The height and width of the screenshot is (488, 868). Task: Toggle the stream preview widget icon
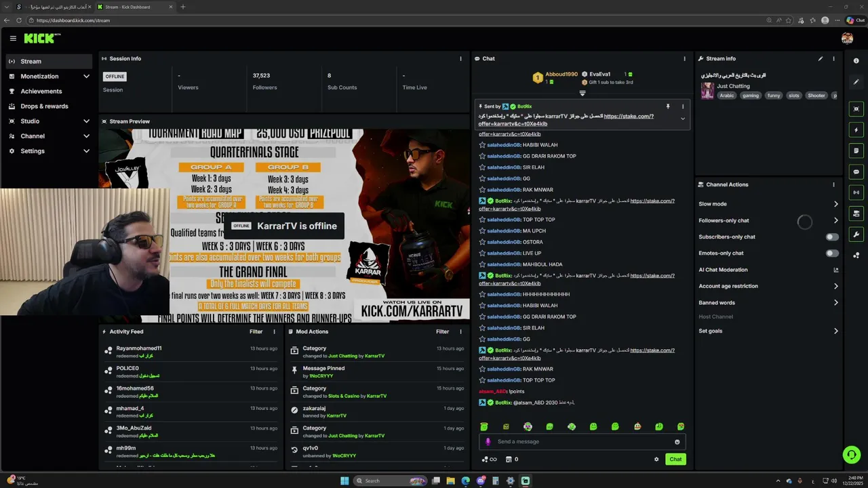coord(856,109)
